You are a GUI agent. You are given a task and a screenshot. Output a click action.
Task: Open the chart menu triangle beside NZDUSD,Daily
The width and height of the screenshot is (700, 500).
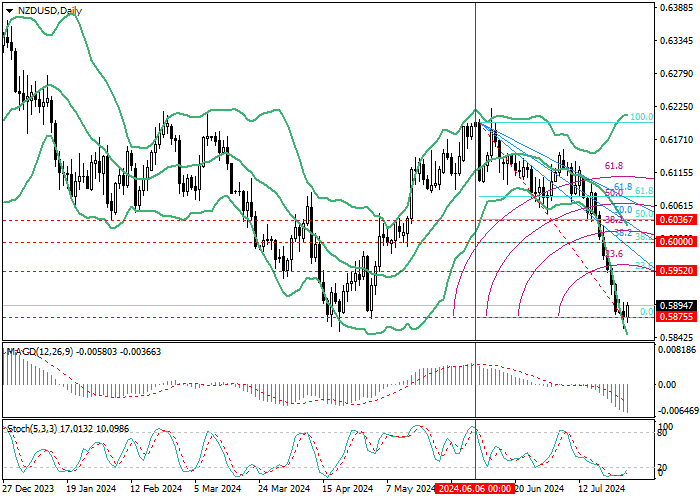pyautogui.click(x=9, y=11)
